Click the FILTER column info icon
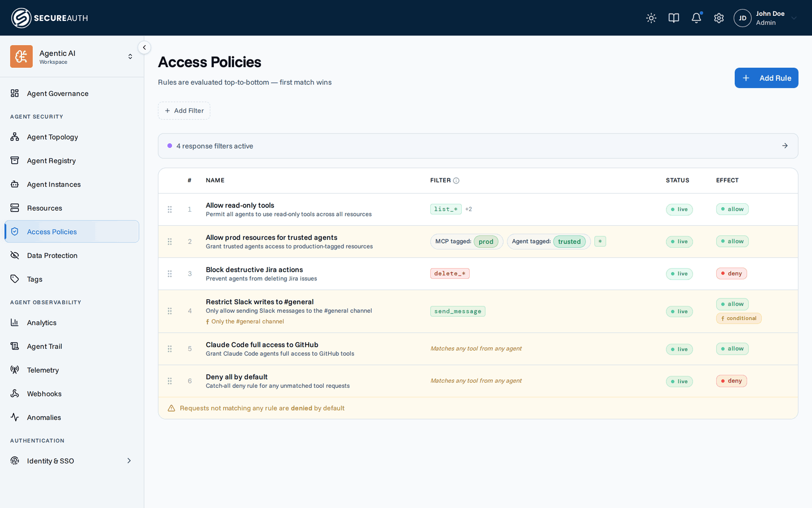812x508 pixels. tap(456, 181)
